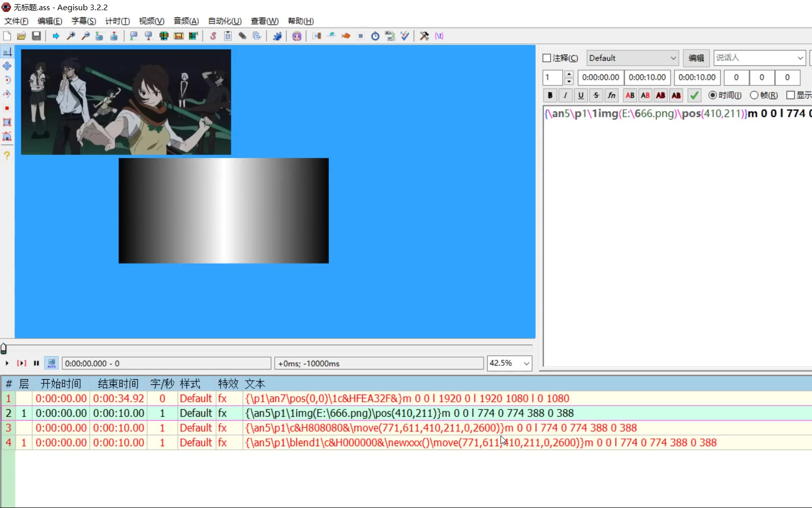Screen dimensions: 812x508
Task: Select the standard crosshair video tool
Action: tap(7, 52)
